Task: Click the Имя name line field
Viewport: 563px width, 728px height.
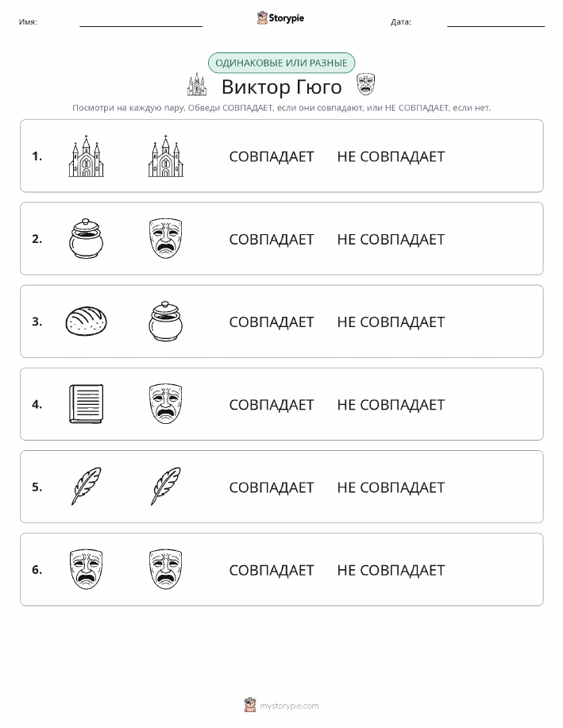Action: tap(141, 21)
